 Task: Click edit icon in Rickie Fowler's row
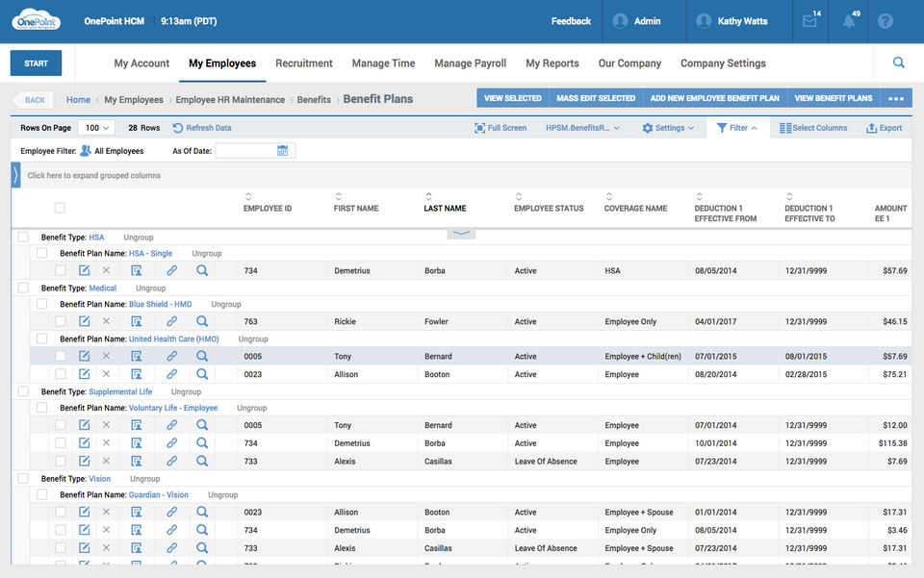pos(85,322)
